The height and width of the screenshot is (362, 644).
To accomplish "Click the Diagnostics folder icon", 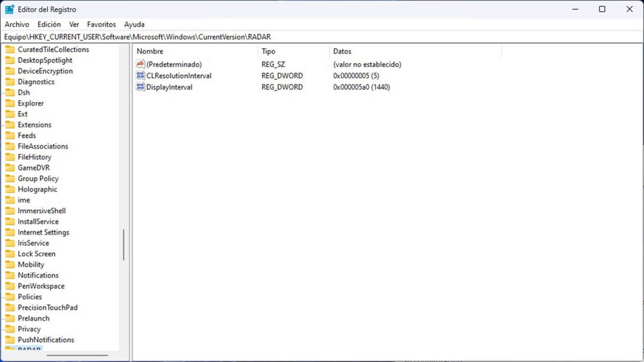I will 10,82.
